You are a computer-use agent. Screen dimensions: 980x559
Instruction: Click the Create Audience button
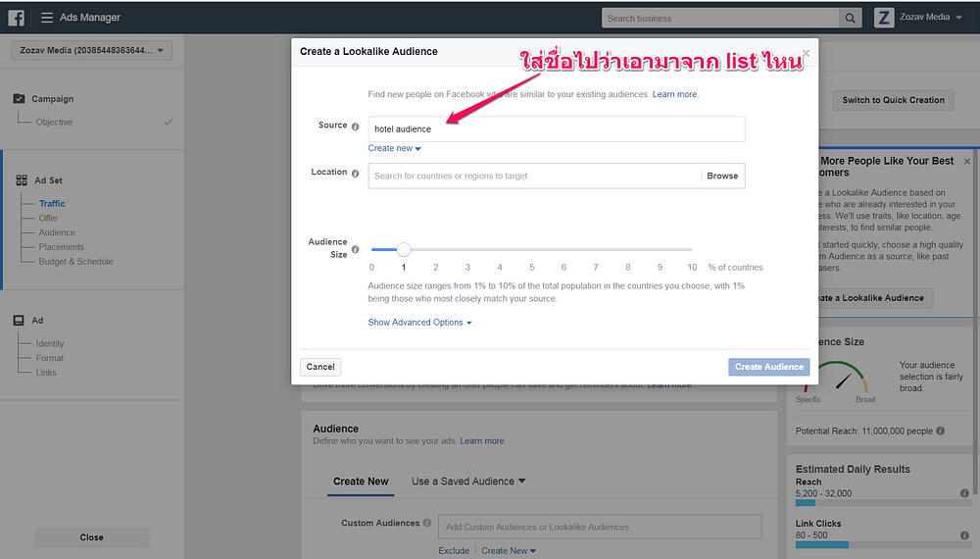(x=768, y=367)
